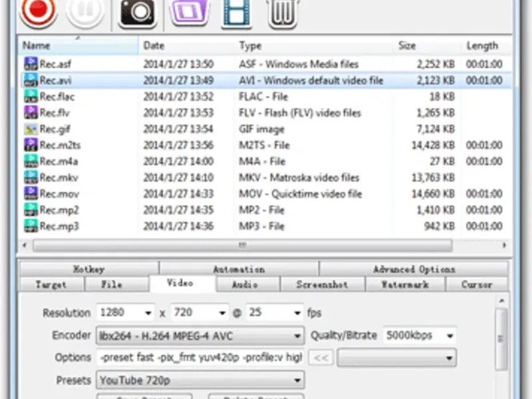This screenshot has width=532, height=399.
Task: Click the '2014/1/27 14:36' date cell
Action: pos(178,226)
